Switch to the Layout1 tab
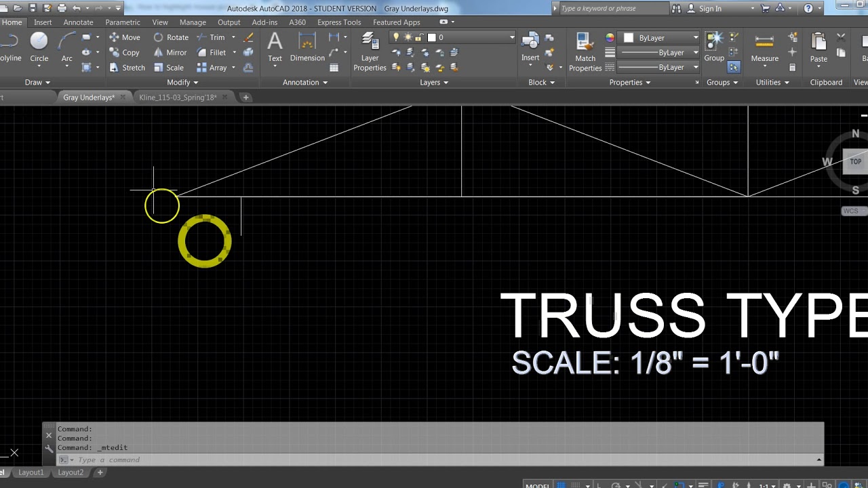This screenshot has width=868, height=488. tap(31, 472)
